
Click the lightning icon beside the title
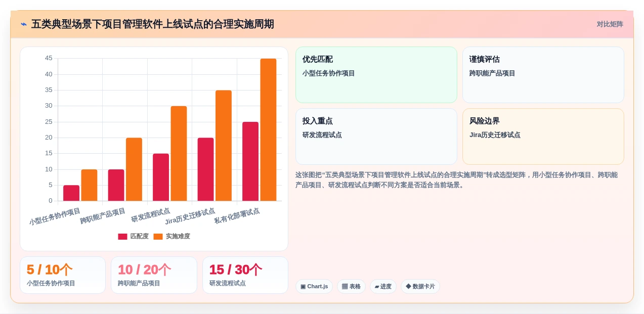(24, 24)
